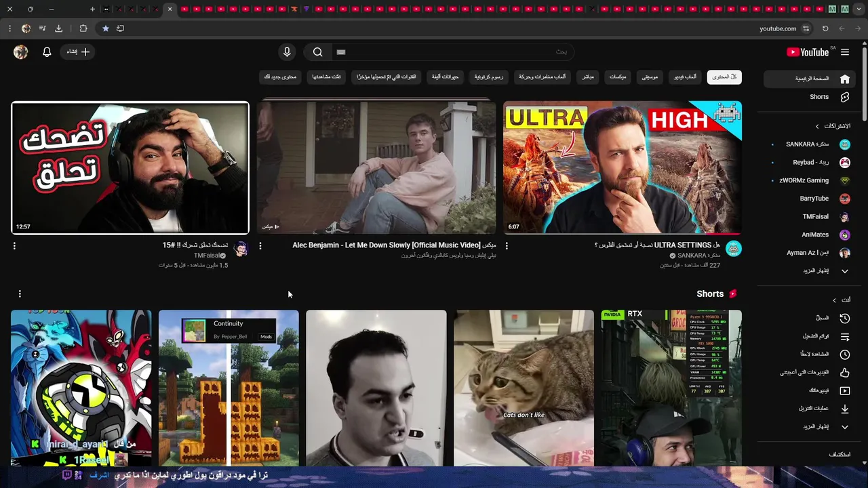This screenshot has height=488, width=868.
Task: Open the Ayman Az subscription channel
Action: pyautogui.click(x=810, y=253)
